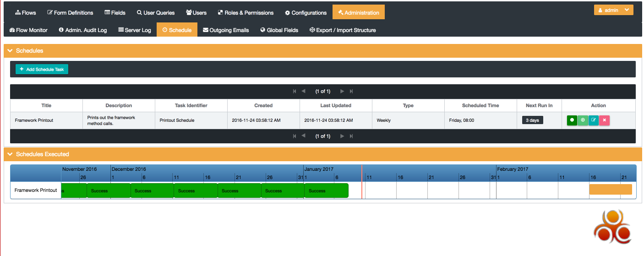The image size is (644, 256).
Task: Switch to the Server Log tab
Action: [135, 30]
